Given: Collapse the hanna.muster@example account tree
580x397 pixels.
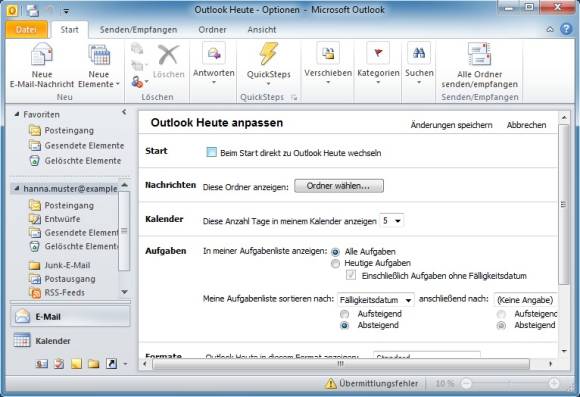Looking at the screenshot, I should pos(16,189).
